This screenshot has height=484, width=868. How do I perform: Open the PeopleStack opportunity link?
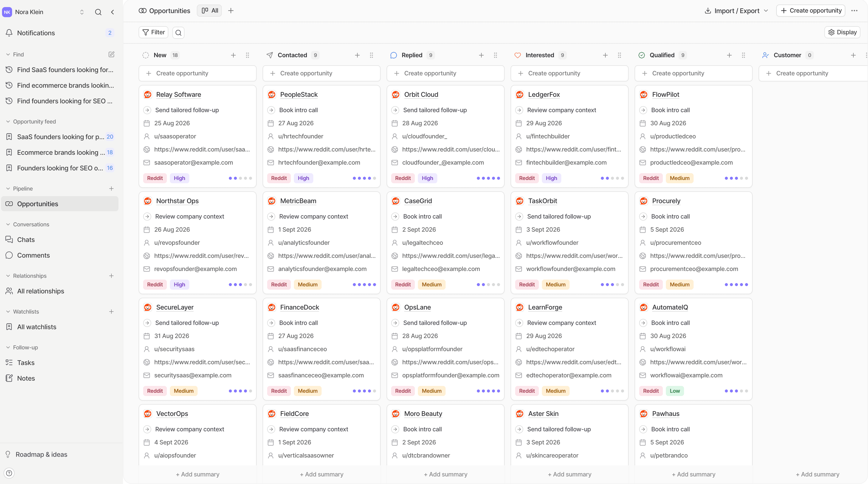tap(299, 95)
